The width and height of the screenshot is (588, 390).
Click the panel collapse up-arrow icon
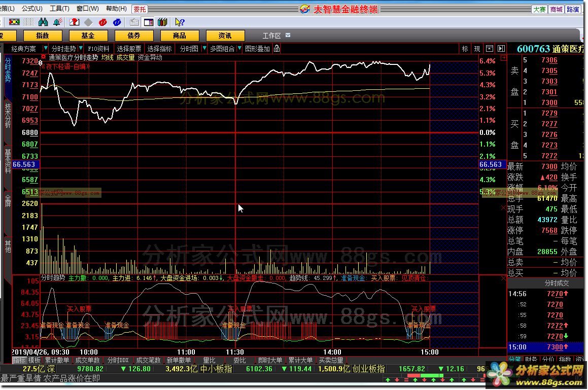point(490,48)
